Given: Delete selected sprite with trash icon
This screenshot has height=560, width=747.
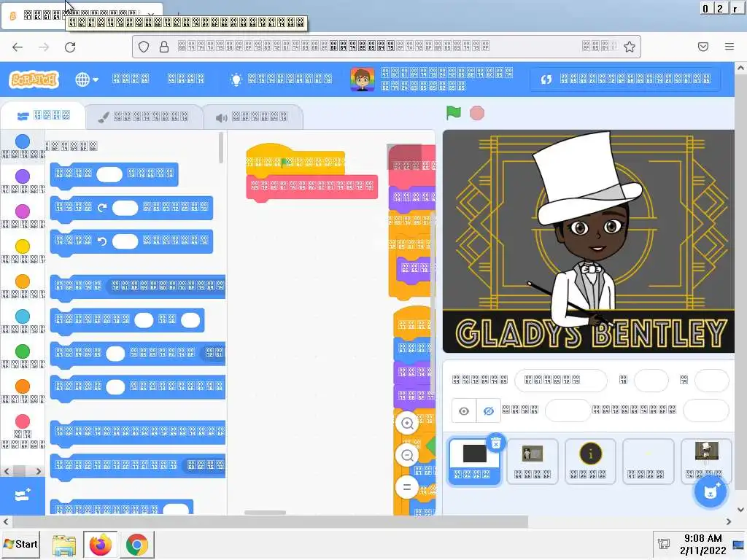Looking at the screenshot, I should (x=496, y=444).
